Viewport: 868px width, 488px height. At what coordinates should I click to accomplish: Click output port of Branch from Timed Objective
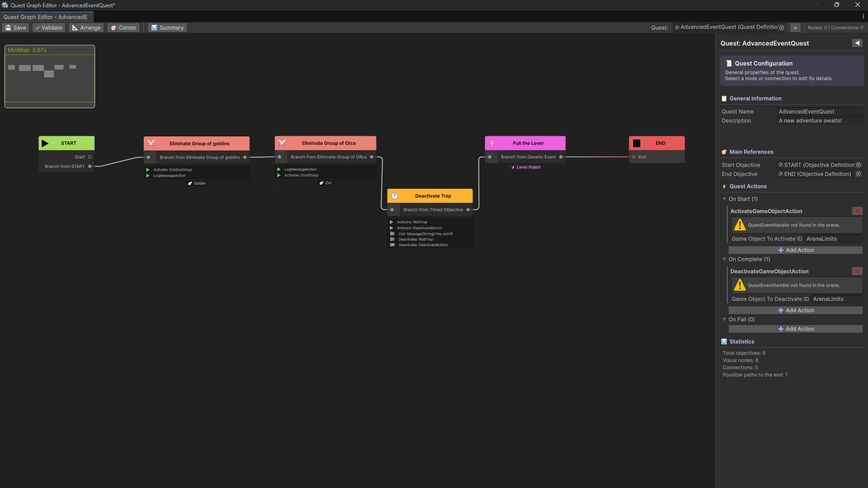(x=468, y=210)
